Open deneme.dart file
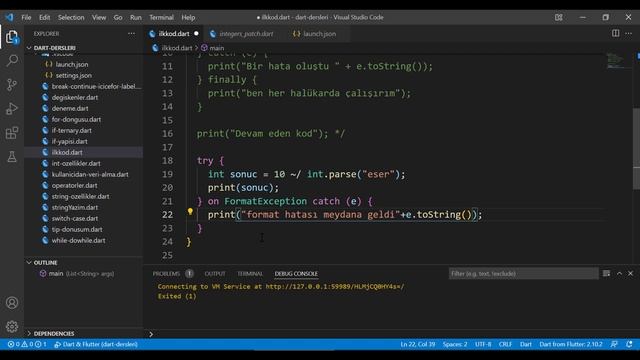640x360 pixels. click(x=70, y=109)
